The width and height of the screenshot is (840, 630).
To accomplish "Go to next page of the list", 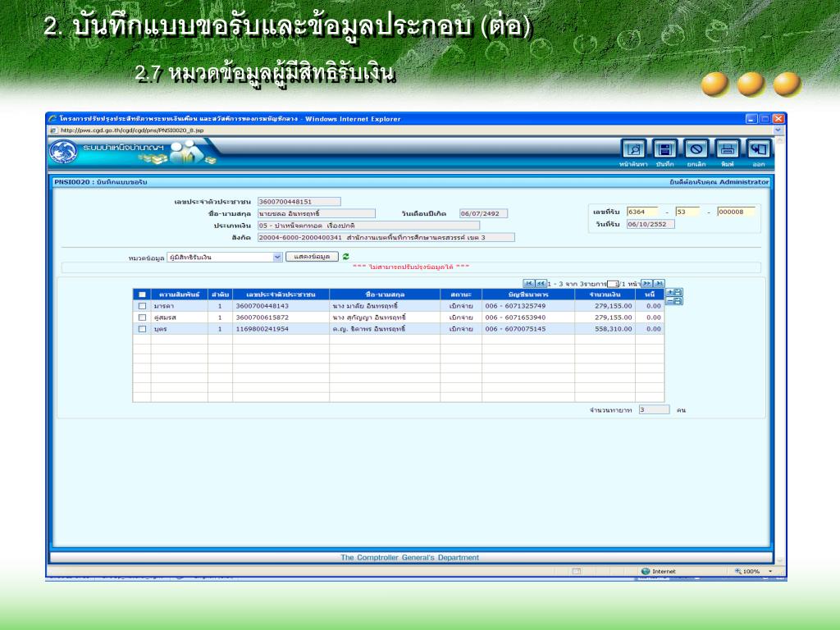I will tap(646, 283).
